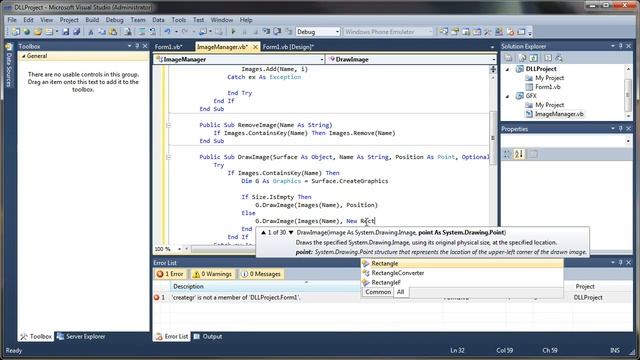Select Form1.vb in Solution Explorer
640x360 pixels.
(x=547, y=87)
